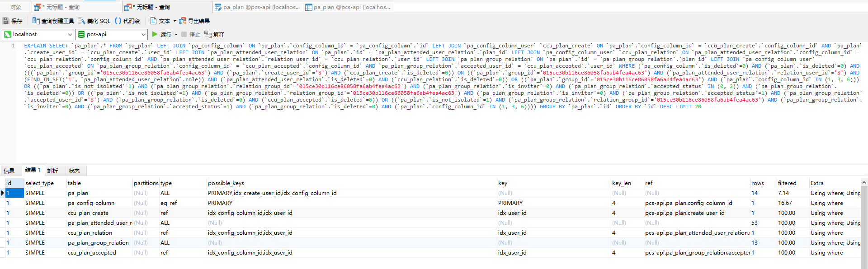Select the pa_config_column table cell
The width and height of the screenshot is (868, 269).
pyautogui.click(x=91, y=203)
